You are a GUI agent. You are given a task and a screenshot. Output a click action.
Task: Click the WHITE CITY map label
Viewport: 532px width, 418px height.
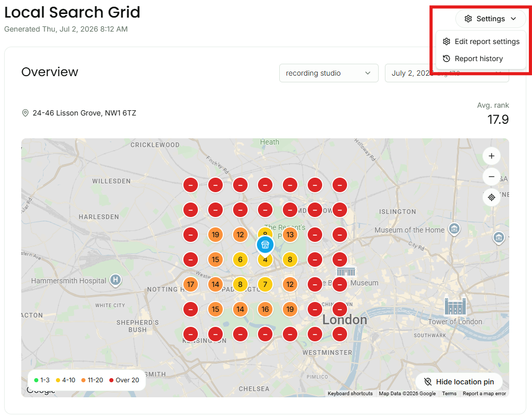[110, 306]
